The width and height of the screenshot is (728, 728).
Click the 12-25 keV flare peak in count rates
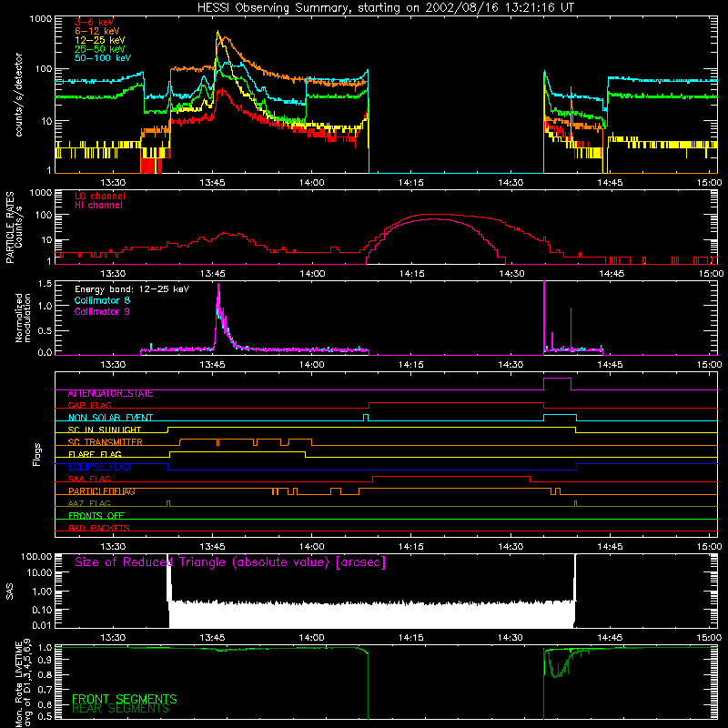[218, 34]
